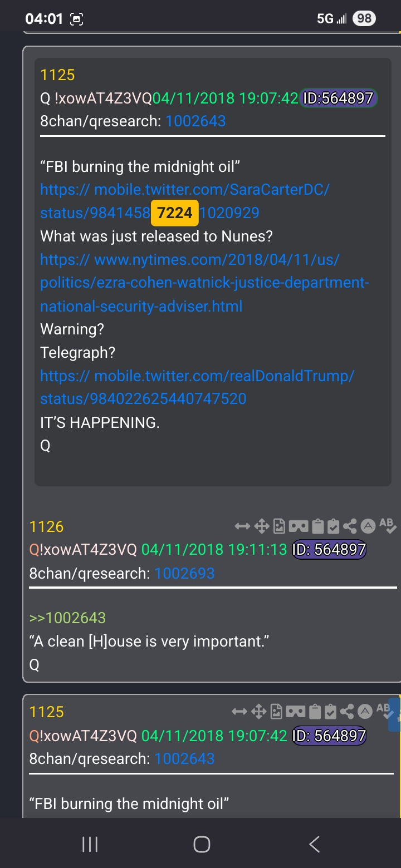
Task: Open the image file icon on post 1126
Action: click(x=278, y=526)
